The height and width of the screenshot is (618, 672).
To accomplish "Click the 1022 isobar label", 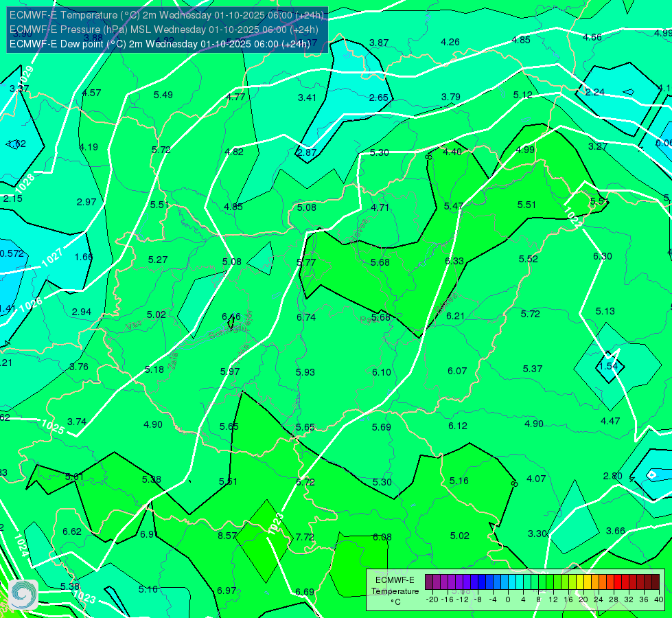I will (572, 218).
